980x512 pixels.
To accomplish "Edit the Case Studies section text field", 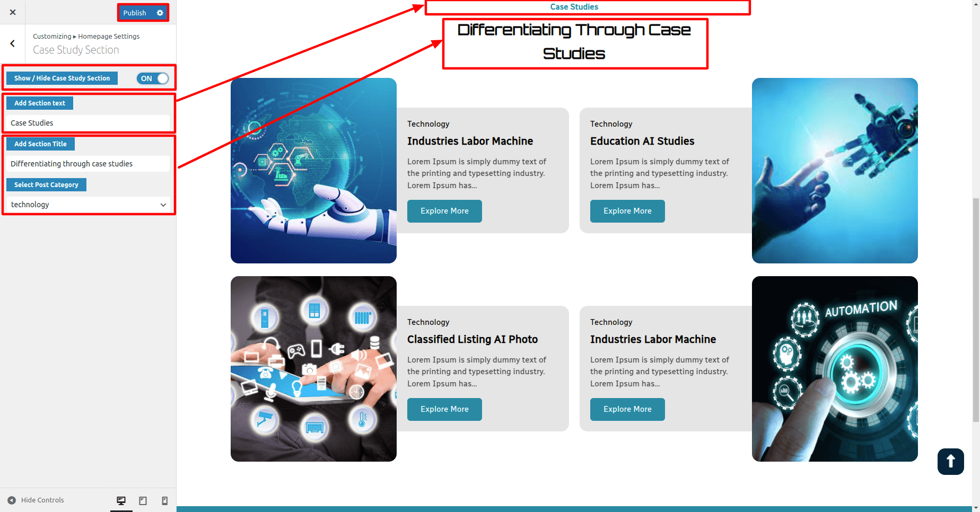I will (88, 123).
